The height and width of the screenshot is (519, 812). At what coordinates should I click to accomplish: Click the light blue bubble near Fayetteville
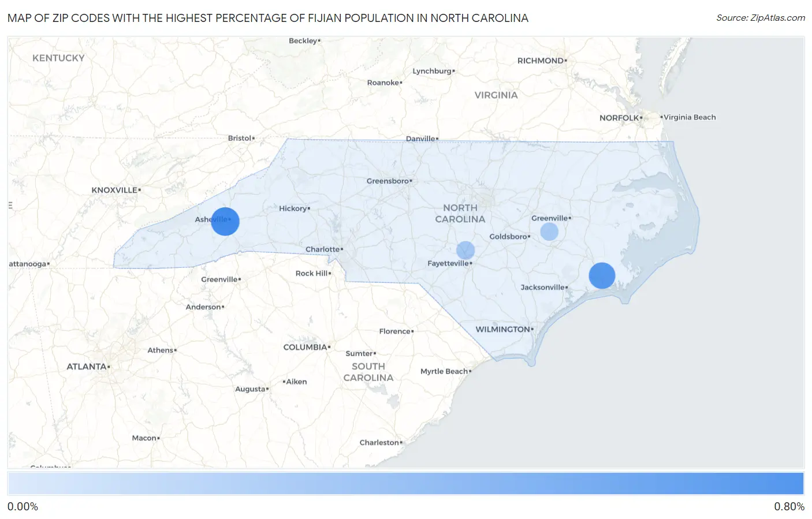tap(465, 250)
